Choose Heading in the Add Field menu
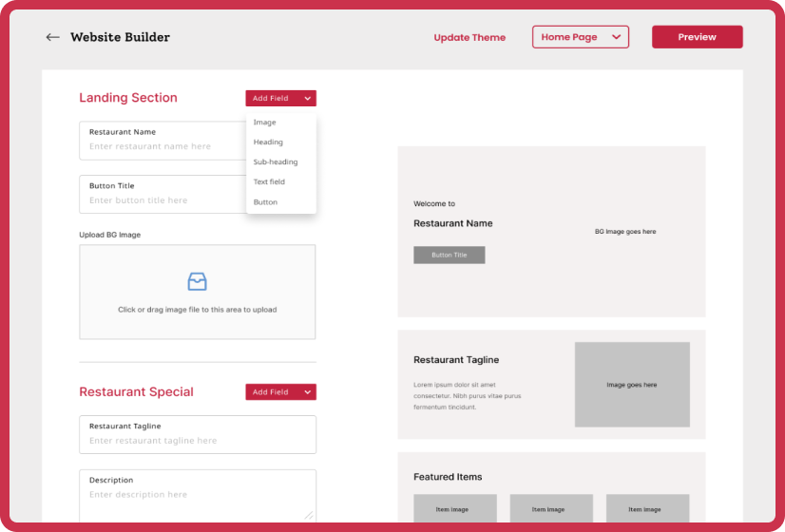The width and height of the screenshot is (785, 532). (268, 142)
